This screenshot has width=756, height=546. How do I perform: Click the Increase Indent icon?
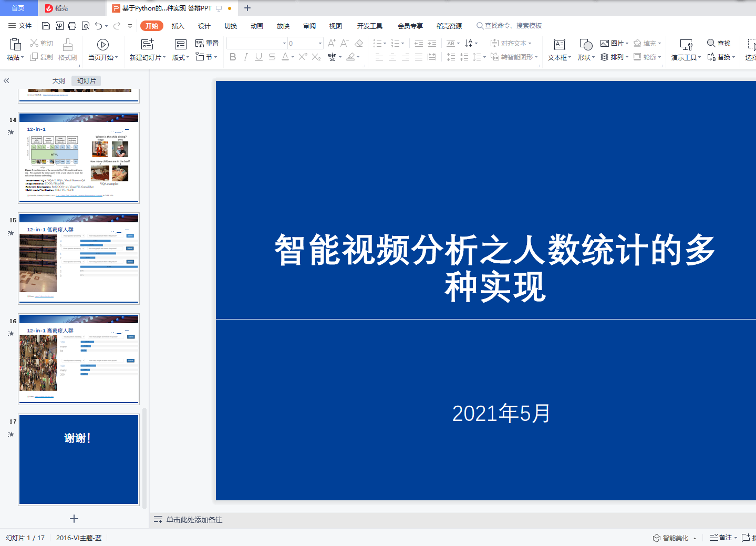tap(432, 43)
